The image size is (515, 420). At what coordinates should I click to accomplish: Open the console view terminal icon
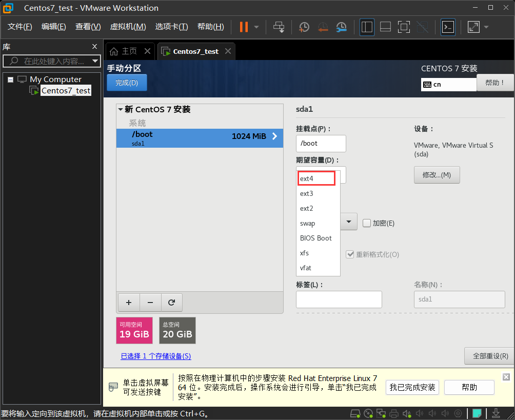448,27
